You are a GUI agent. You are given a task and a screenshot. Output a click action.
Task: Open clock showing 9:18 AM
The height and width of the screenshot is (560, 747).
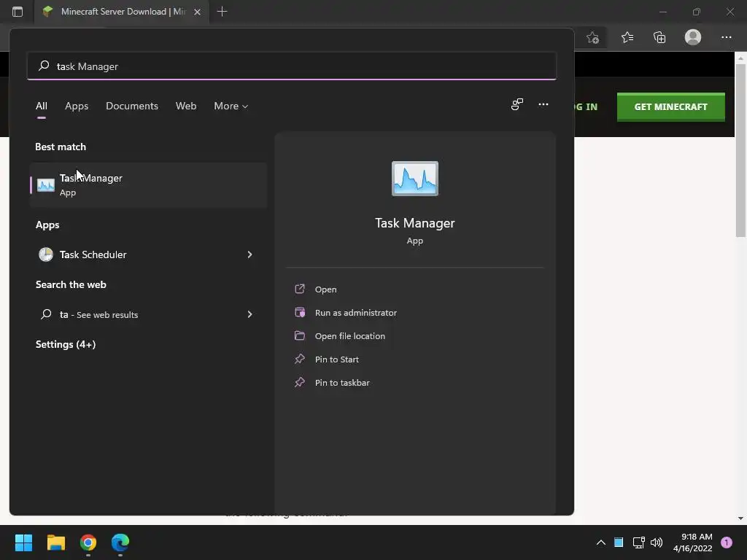(x=693, y=542)
